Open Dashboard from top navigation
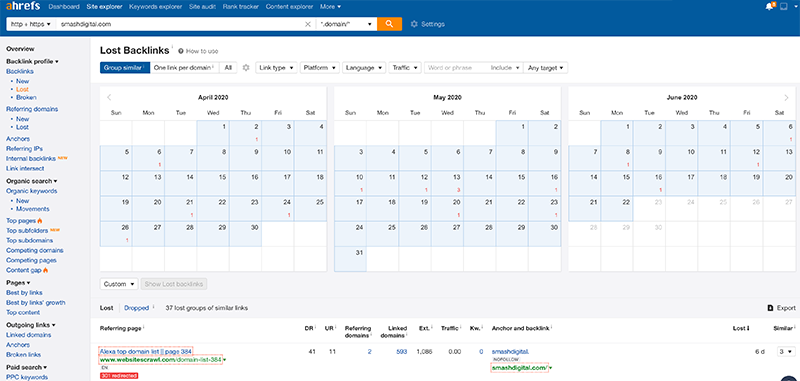Screen dimensions: 800x381 pos(64,7)
